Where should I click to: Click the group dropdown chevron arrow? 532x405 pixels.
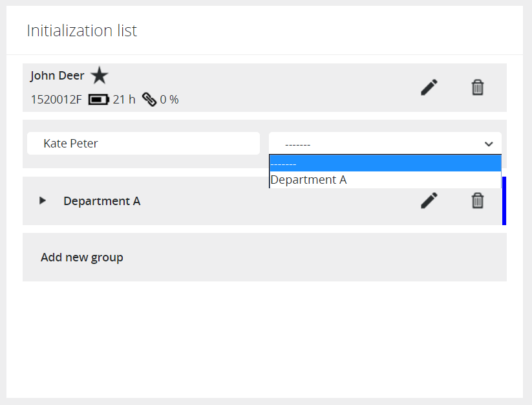[489, 144]
